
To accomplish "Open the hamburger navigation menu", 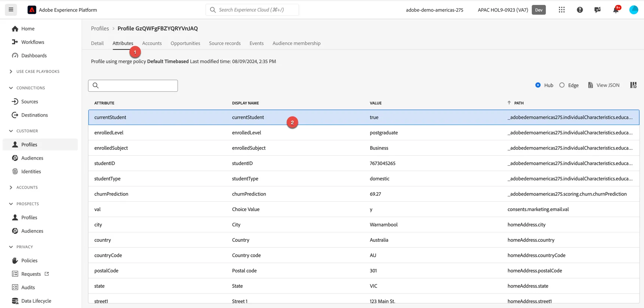I will click(x=11, y=10).
